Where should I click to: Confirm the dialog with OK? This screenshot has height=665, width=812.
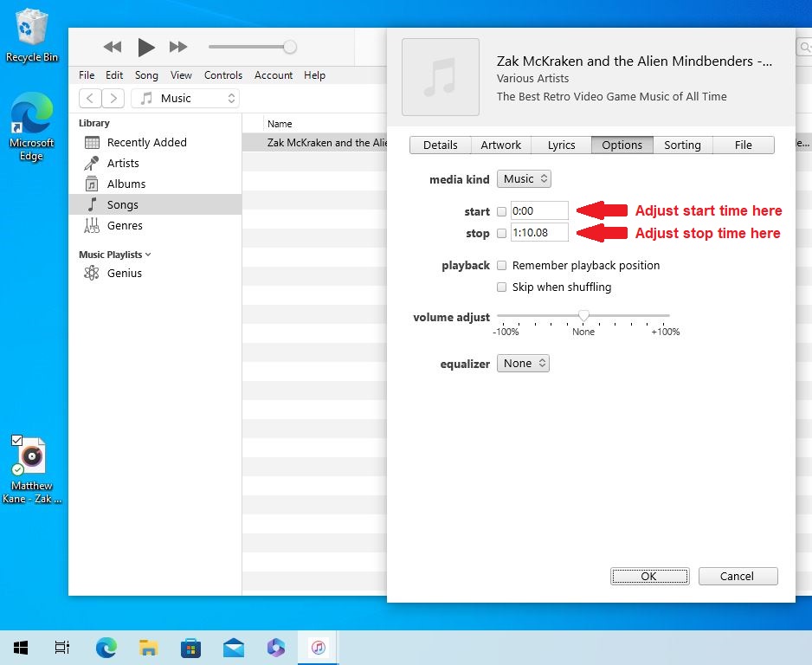[650, 576]
